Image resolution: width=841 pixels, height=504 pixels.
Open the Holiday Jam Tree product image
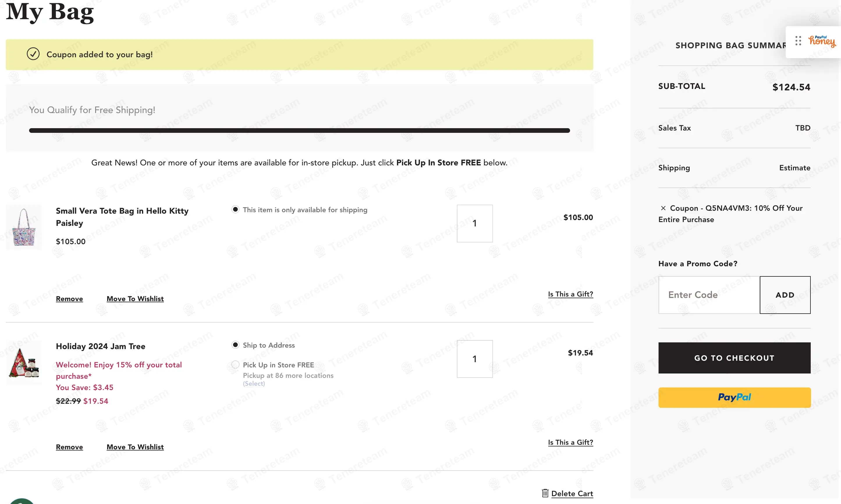24,363
